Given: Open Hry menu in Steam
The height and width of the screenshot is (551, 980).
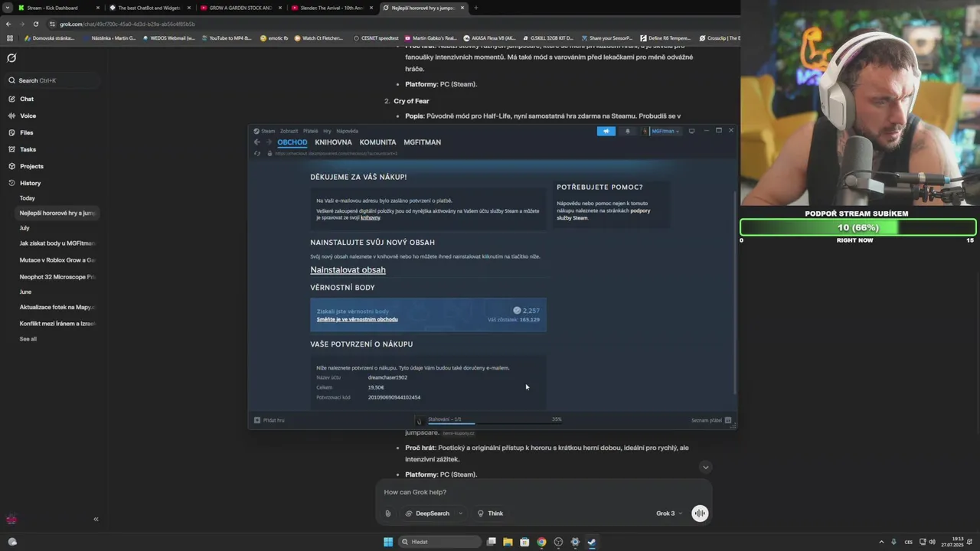Looking at the screenshot, I should pyautogui.click(x=327, y=131).
